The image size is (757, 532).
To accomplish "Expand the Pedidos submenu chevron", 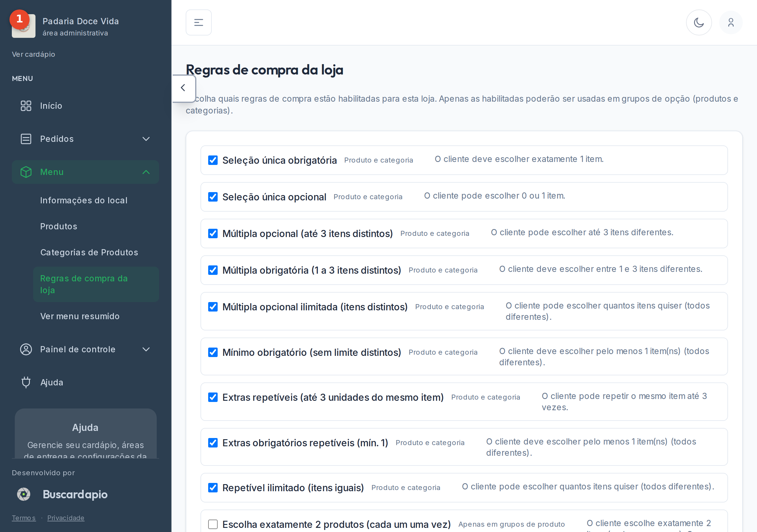I will [x=146, y=139].
